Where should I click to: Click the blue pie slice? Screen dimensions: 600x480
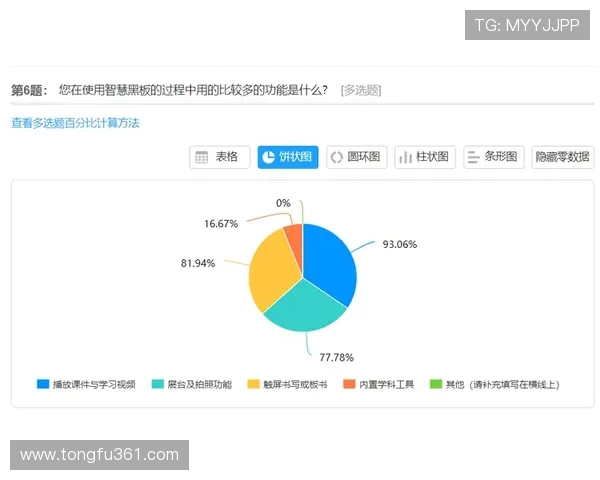[329, 264]
